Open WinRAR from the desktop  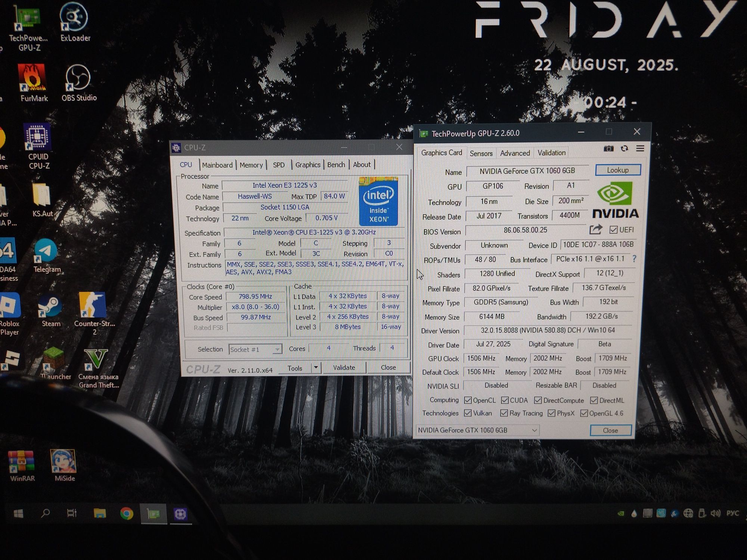(22, 466)
